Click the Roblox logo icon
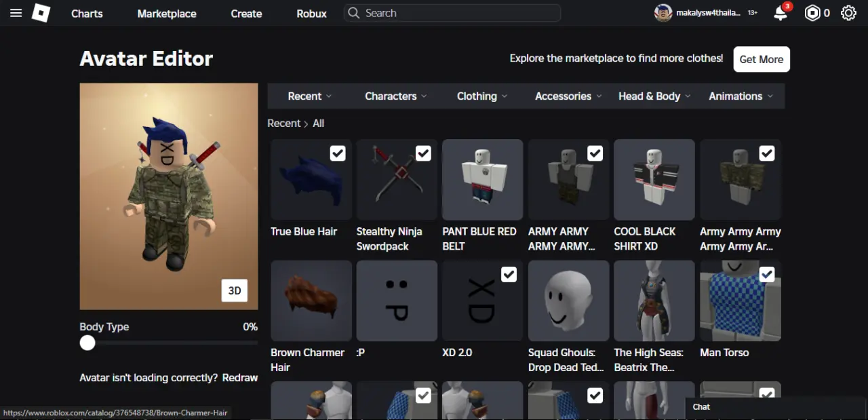Viewport: 868px width, 420px height. pos(41,13)
